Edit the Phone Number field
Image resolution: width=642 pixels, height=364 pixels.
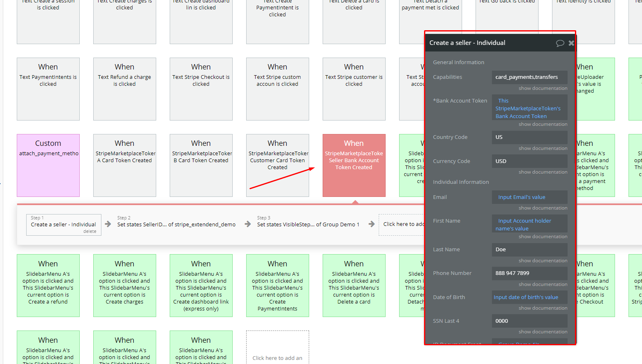tap(530, 273)
